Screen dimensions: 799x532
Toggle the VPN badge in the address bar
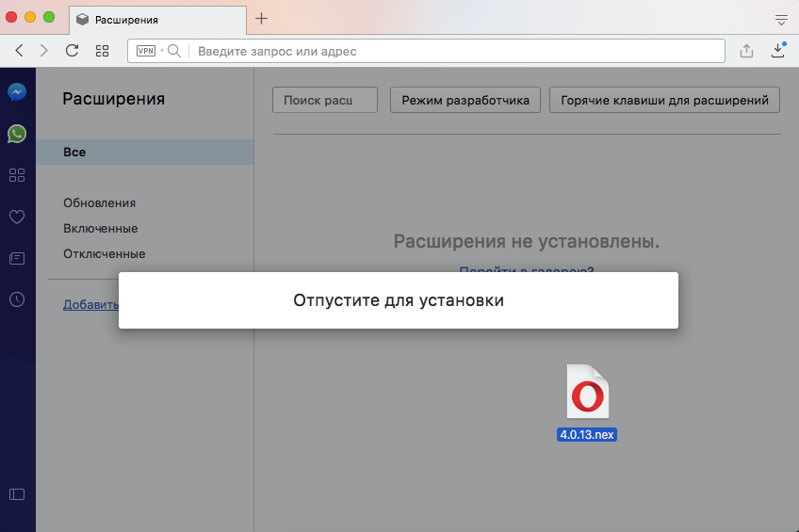tap(146, 51)
